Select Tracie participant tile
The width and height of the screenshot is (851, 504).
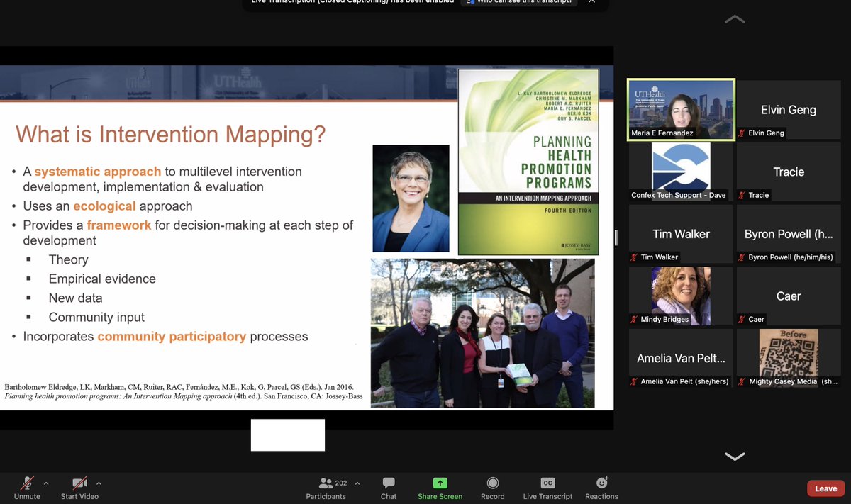pyautogui.click(x=789, y=172)
